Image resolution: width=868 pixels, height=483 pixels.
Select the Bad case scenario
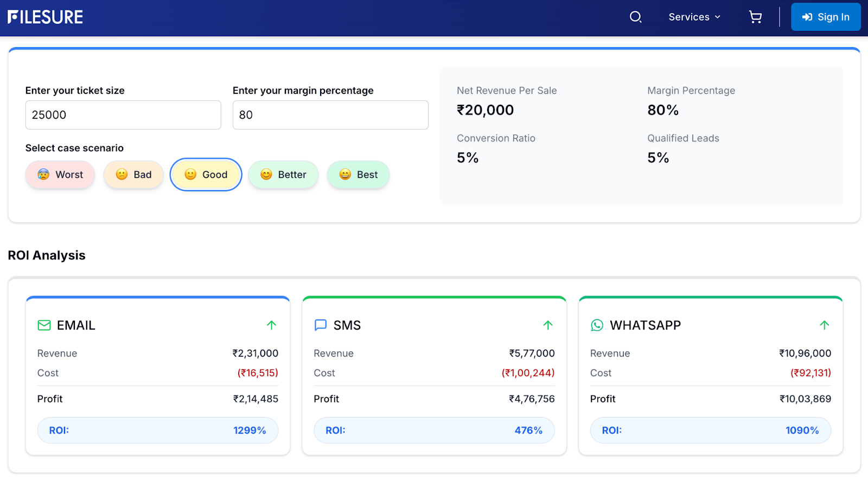133,175
